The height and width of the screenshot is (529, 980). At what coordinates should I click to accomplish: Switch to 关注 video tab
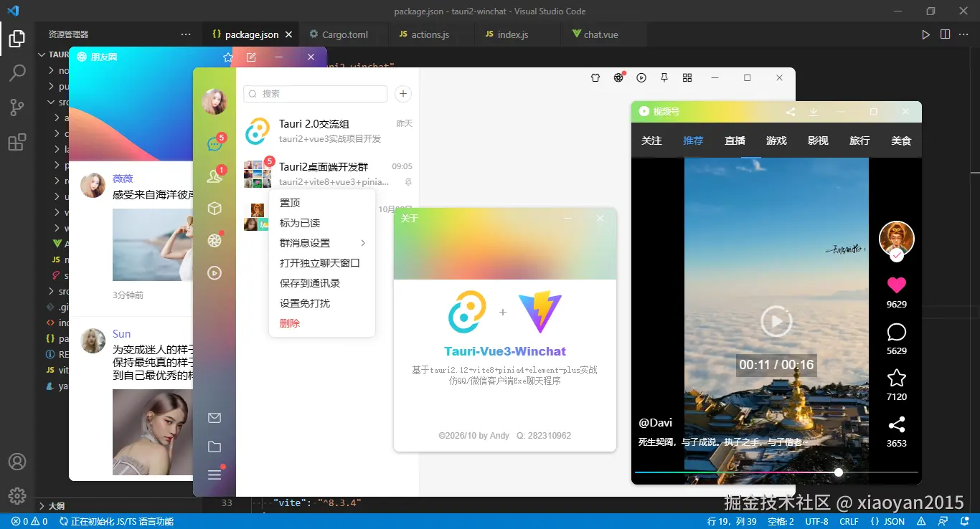point(651,140)
